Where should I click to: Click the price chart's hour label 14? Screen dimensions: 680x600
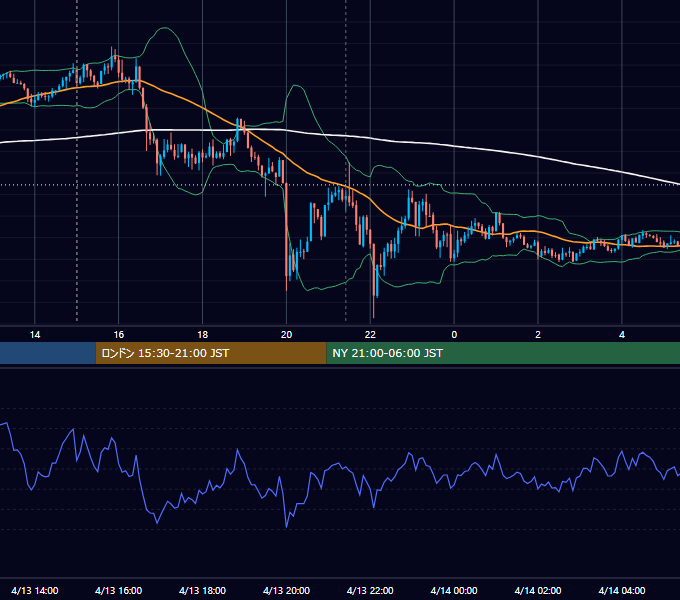(35, 335)
